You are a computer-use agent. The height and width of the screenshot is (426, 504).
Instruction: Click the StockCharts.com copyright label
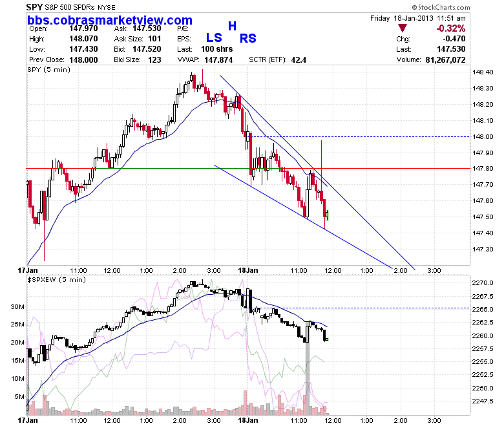pos(441,7)
